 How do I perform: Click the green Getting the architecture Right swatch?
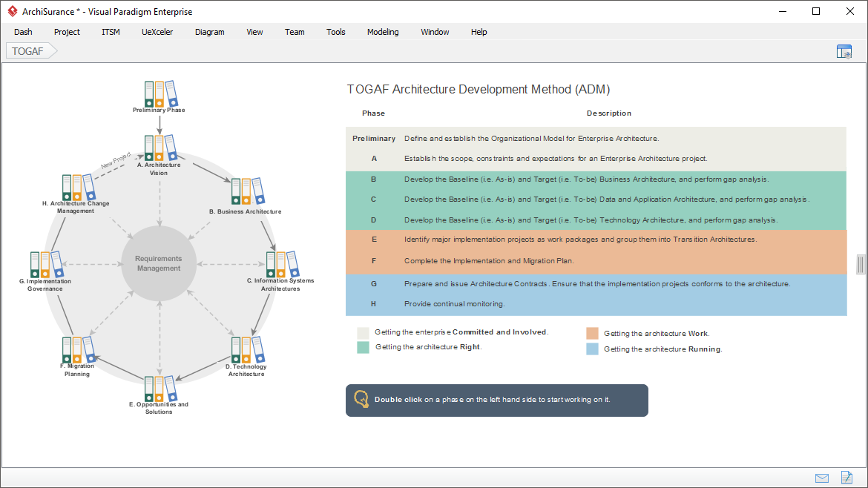(x=363, y=347)
